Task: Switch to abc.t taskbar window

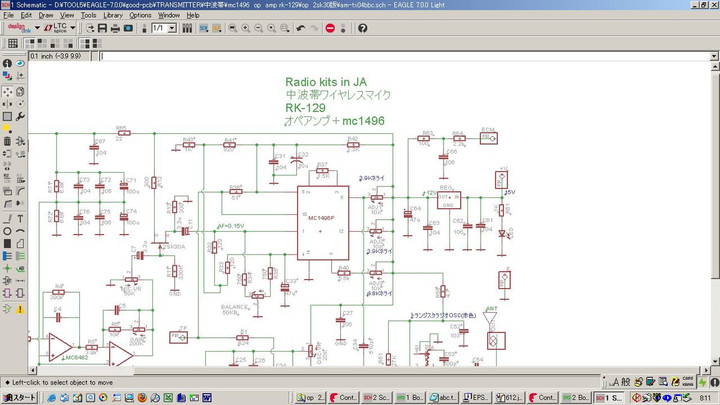Action: (442, 397)
